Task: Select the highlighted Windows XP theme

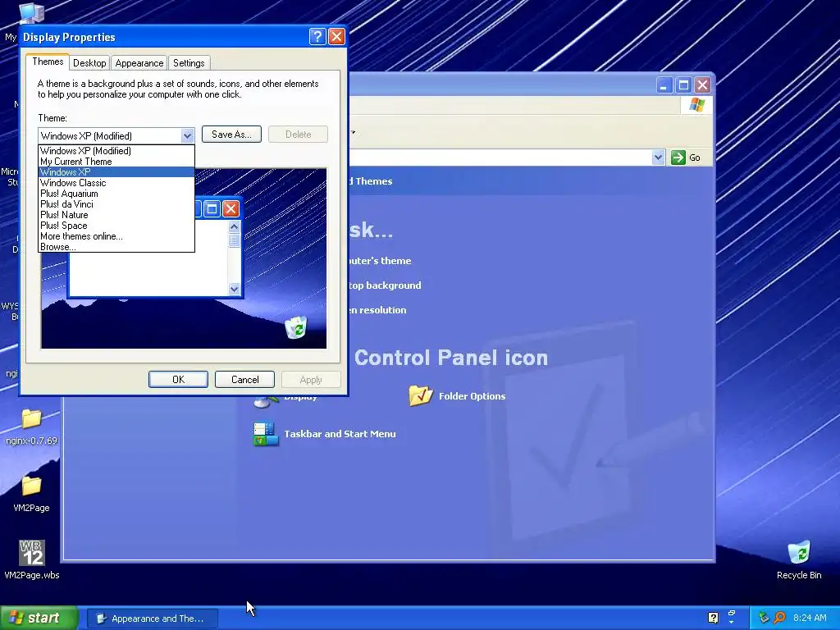Action: (x=116, y=172)
